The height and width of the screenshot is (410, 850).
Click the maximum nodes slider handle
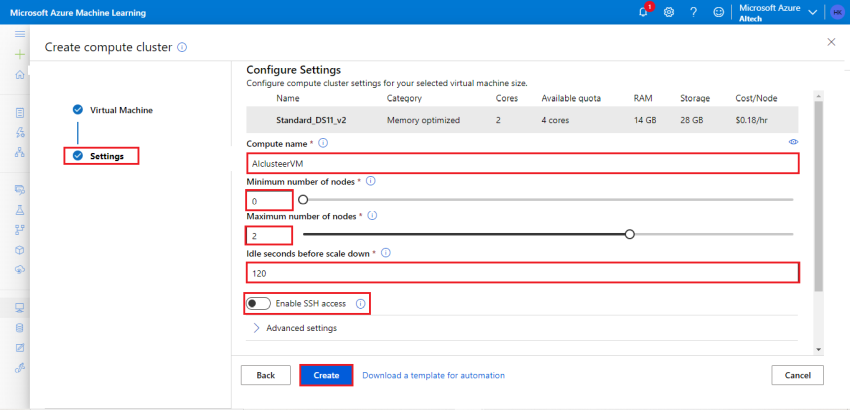tap(629, 234)
